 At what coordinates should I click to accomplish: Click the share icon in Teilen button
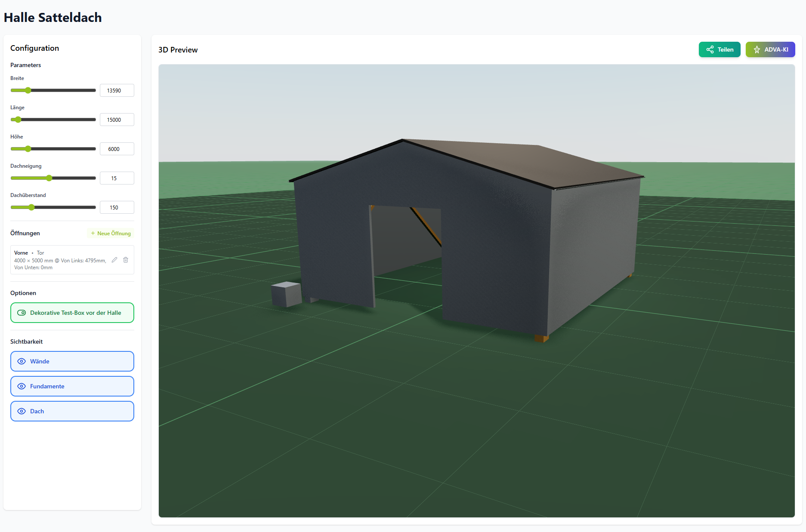pyautogui.click(x=710, y=49)
